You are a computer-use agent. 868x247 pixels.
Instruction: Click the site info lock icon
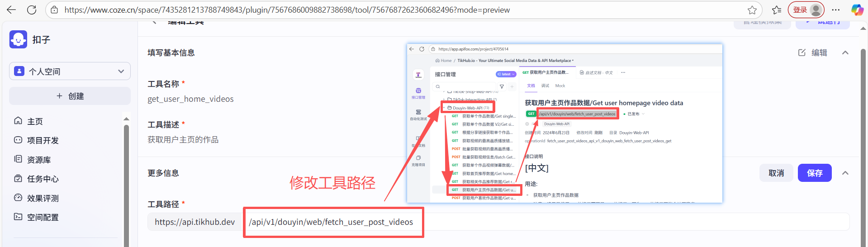[x=54, y=10]
